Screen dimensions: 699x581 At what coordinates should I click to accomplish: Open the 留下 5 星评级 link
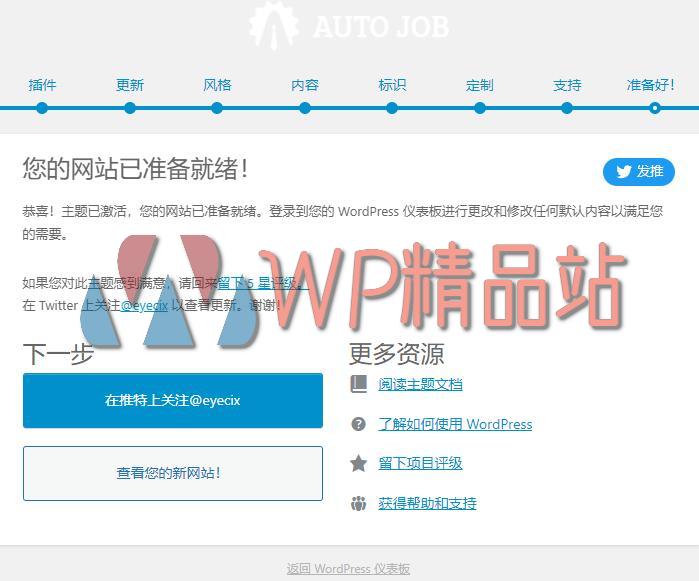(x=261, y=283)
